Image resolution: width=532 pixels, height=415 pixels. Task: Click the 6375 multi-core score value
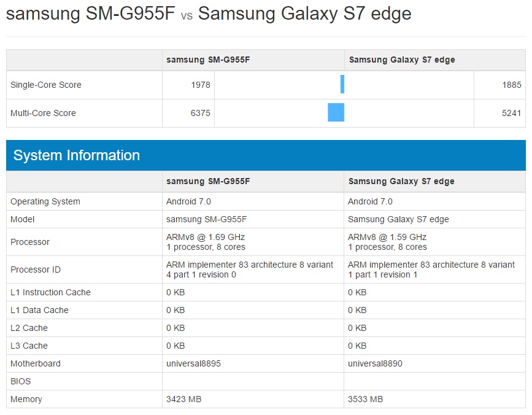pyautogui.click(x=200, y=113)
